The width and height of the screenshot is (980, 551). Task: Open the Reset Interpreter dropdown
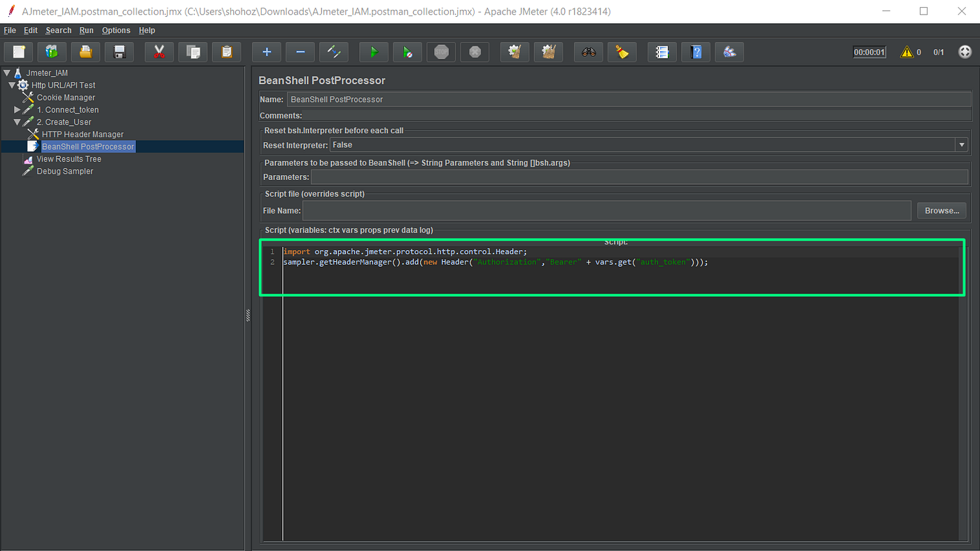click(x=962, y=144)
